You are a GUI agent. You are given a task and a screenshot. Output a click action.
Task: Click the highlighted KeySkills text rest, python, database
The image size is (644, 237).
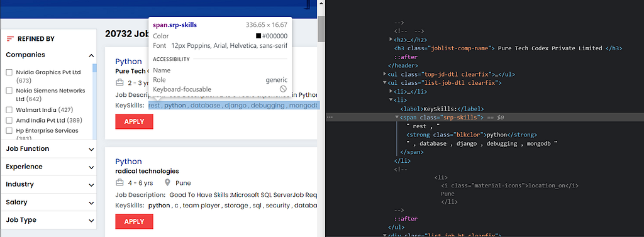[x=233, y=106]
